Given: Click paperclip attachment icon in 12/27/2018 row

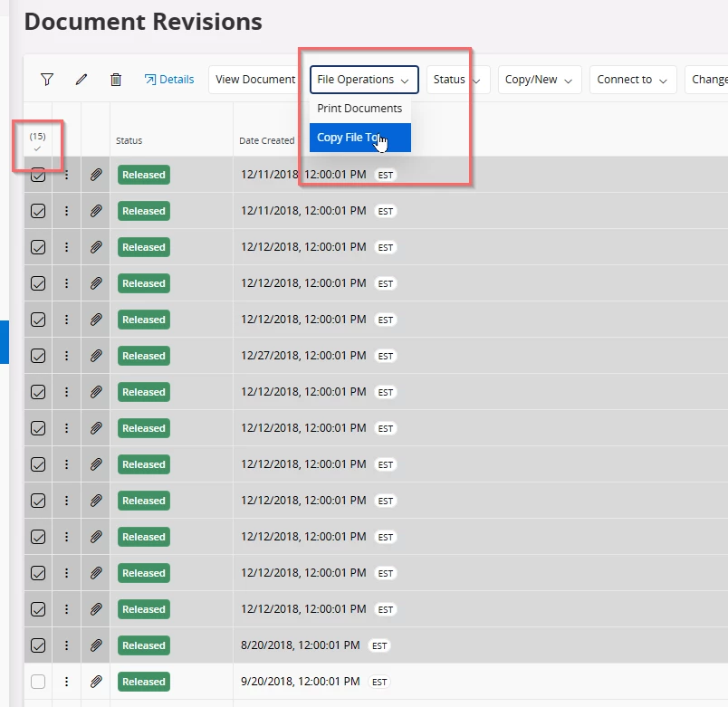Looking at the screenshot, I should [96, 356].
